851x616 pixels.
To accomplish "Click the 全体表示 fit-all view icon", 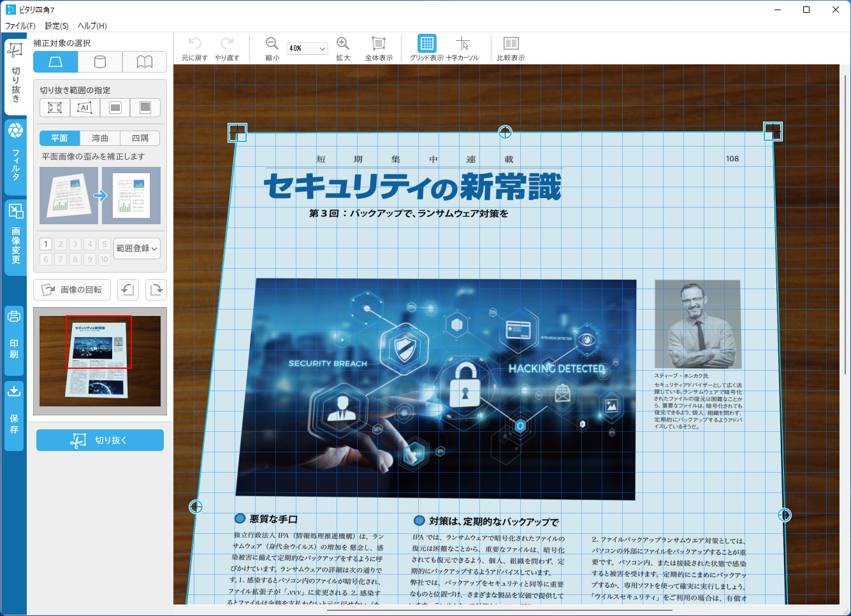I will (379, 44).
